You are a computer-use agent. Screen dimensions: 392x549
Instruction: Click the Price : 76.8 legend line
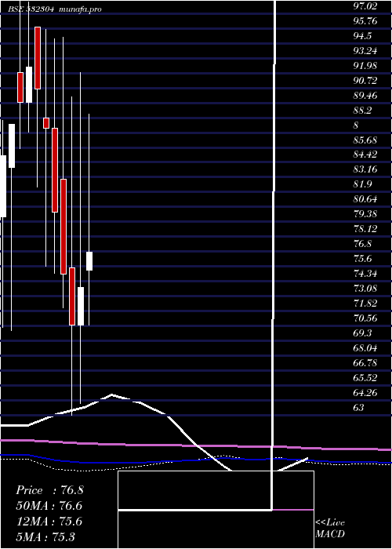tap(49, 490)
